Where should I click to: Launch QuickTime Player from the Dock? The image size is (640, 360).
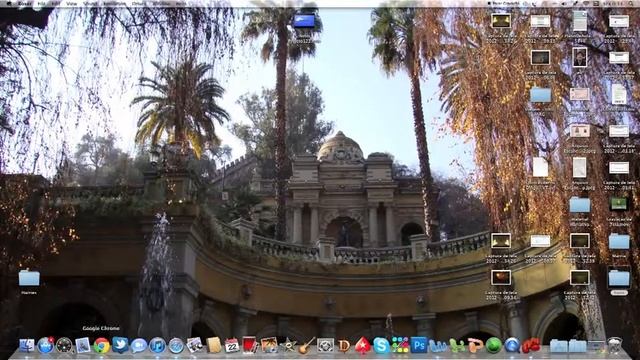click(x=512, y=346)
